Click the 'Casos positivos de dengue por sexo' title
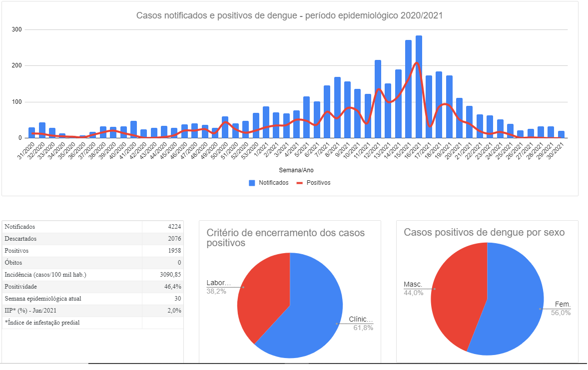The image size is (588, 370). 484,232
